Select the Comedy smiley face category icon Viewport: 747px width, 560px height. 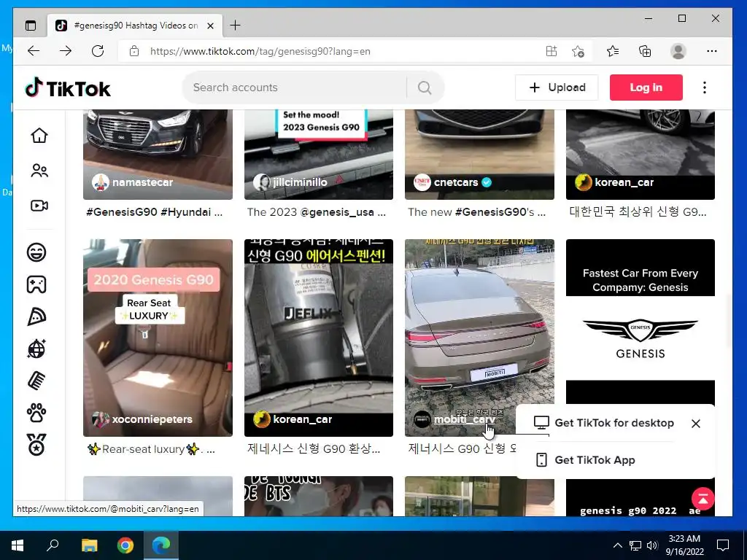[x=36, y=252]
